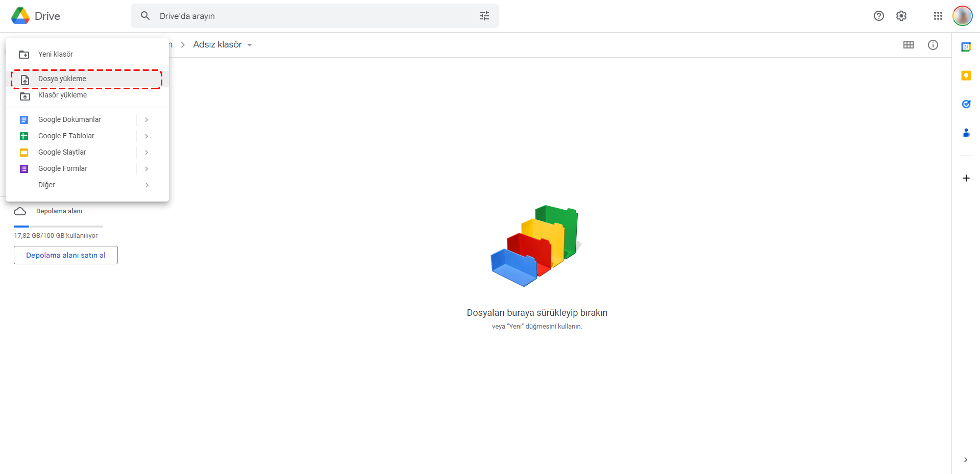Show details info panel

pos(933,45)
